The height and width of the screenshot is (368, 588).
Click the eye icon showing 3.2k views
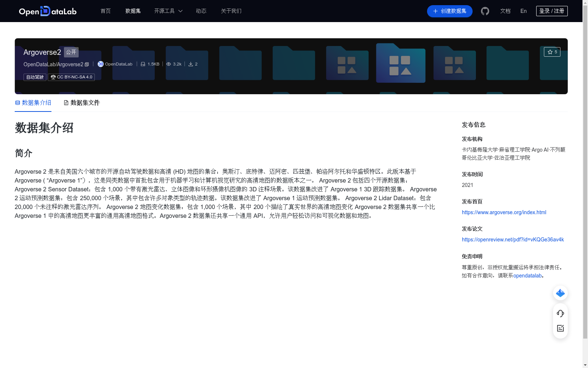[x=169, y=64]
